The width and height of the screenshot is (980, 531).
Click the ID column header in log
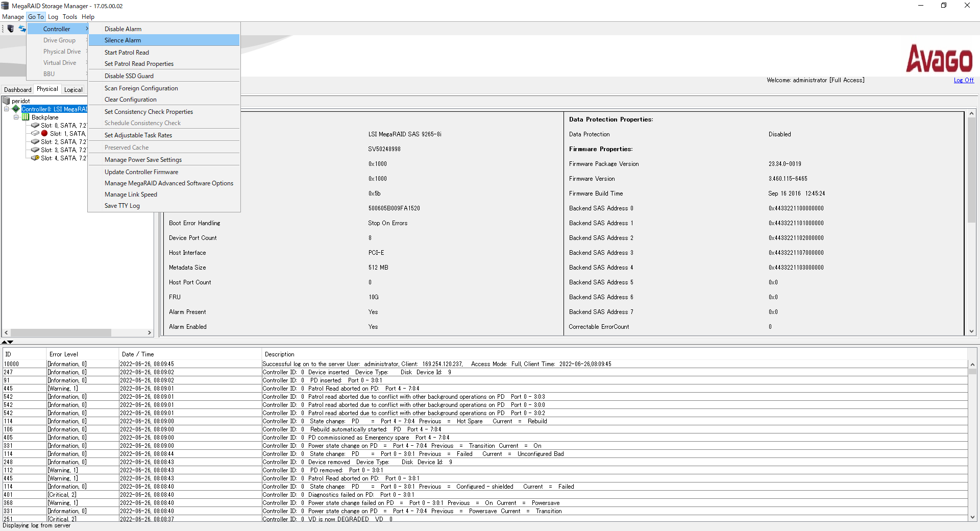[x=24, y=354]
